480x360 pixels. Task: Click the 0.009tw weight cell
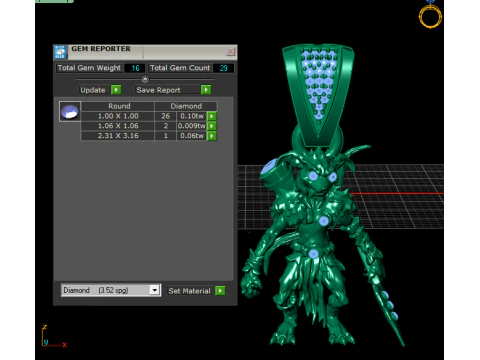192,126
